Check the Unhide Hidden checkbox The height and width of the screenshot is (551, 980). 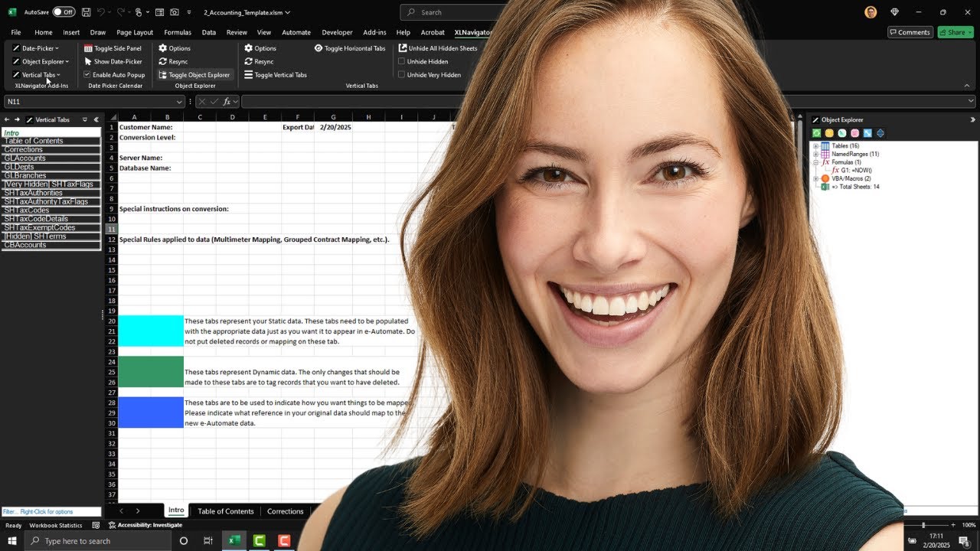tap(401, 61)
